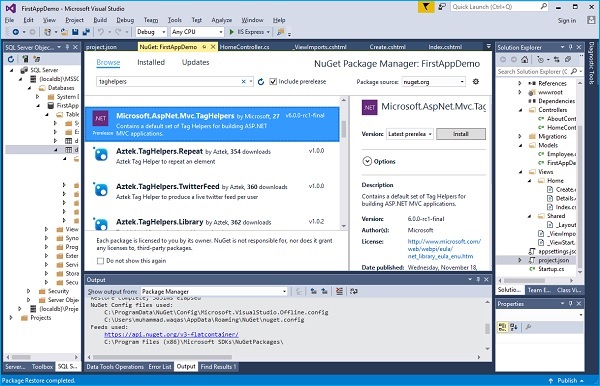The height and width of the screenshot is (386, 600).
Task: Open the Tools menu
Action: pos(174,20)
